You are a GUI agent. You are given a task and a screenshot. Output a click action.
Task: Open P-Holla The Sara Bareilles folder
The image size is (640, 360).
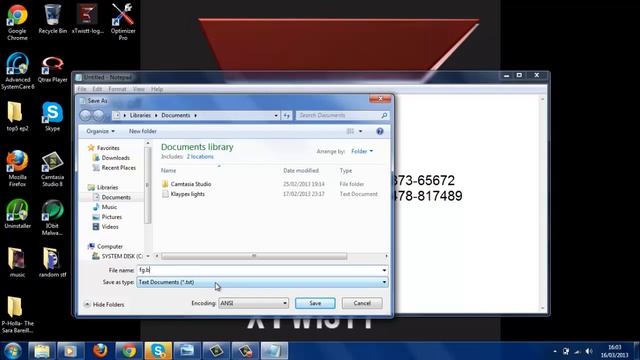17,315
